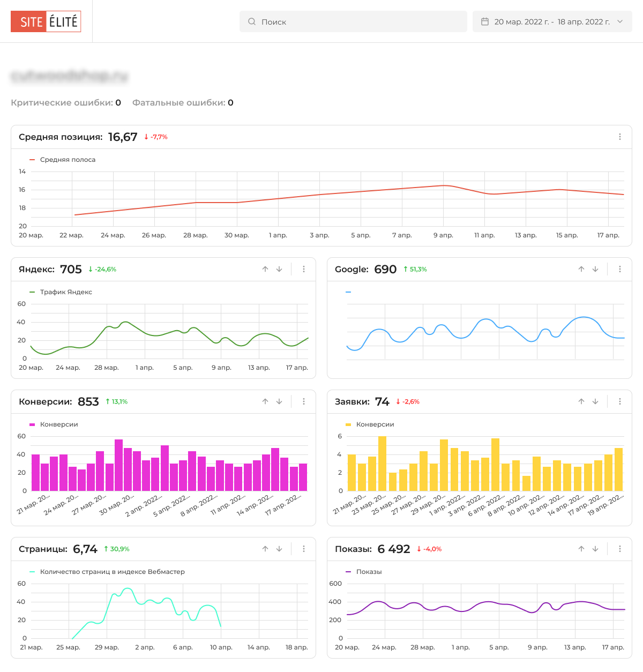The height and width of the screenshot is (672, 643).
Task: Click the 30,9% Страницы change indicator
Action: pos(117,549)
